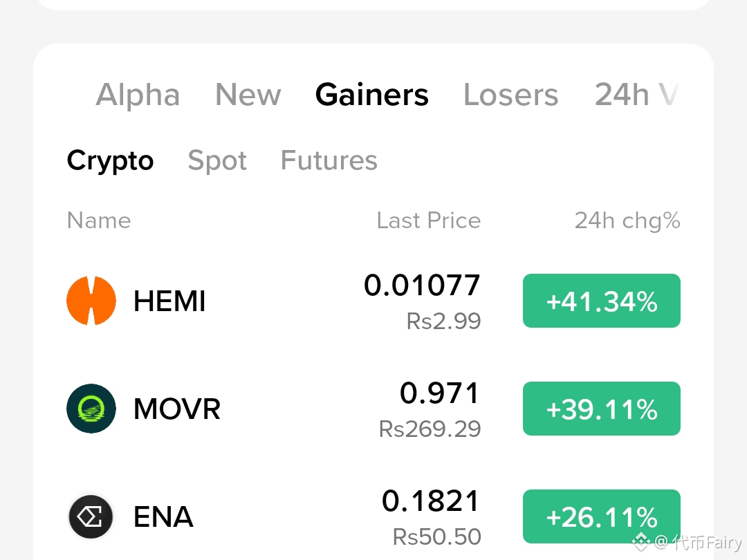Sort by the Last Price column header
The height and width of the screenshot is (560, 747).
(429, 221)
